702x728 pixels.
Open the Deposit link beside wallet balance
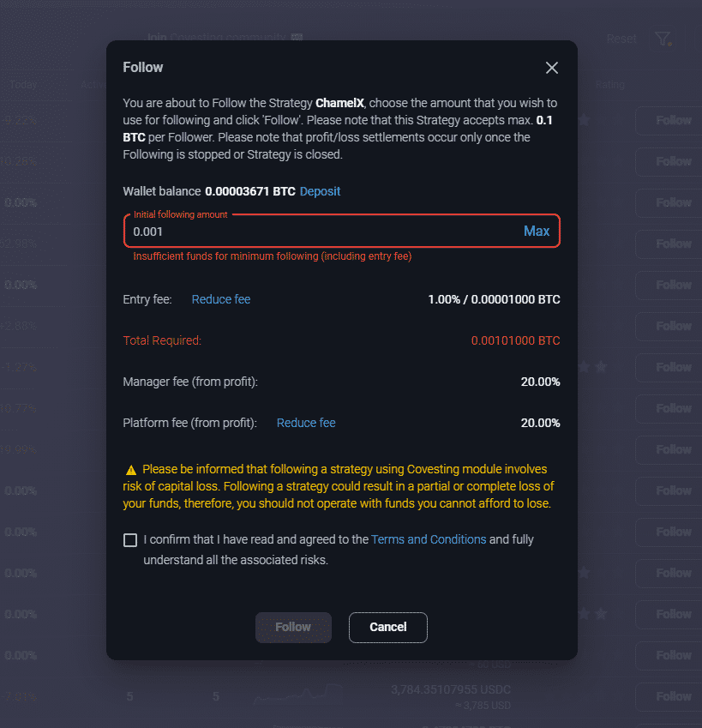320,191
